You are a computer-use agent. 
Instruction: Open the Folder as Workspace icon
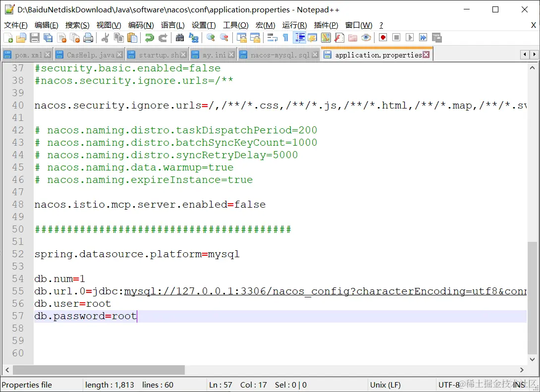353,38
